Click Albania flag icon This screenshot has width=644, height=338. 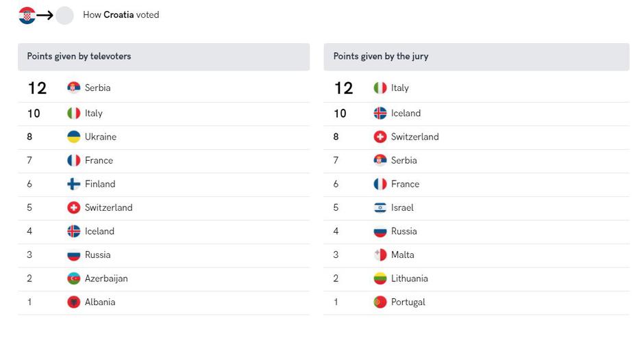tap(74, 302)
